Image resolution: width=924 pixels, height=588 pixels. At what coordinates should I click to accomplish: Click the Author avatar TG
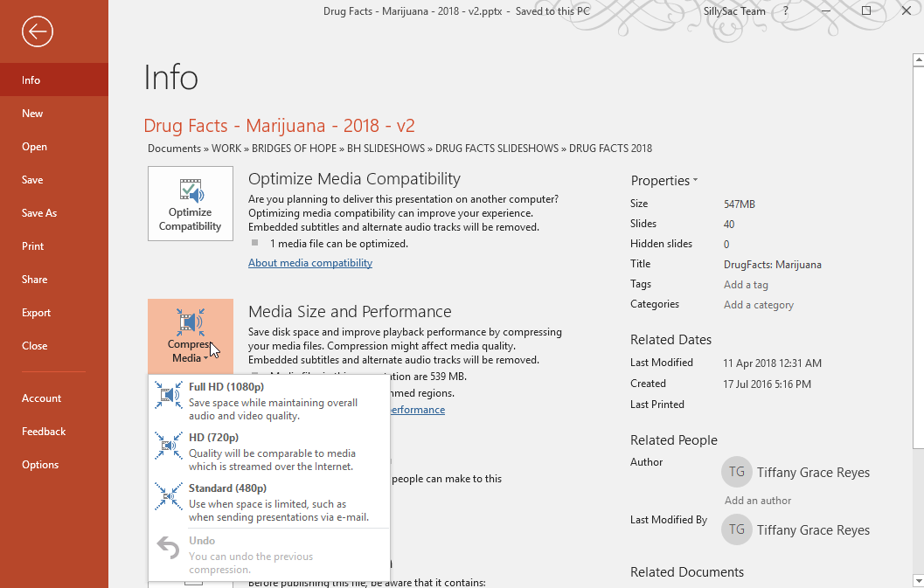(x=737, y=472)
